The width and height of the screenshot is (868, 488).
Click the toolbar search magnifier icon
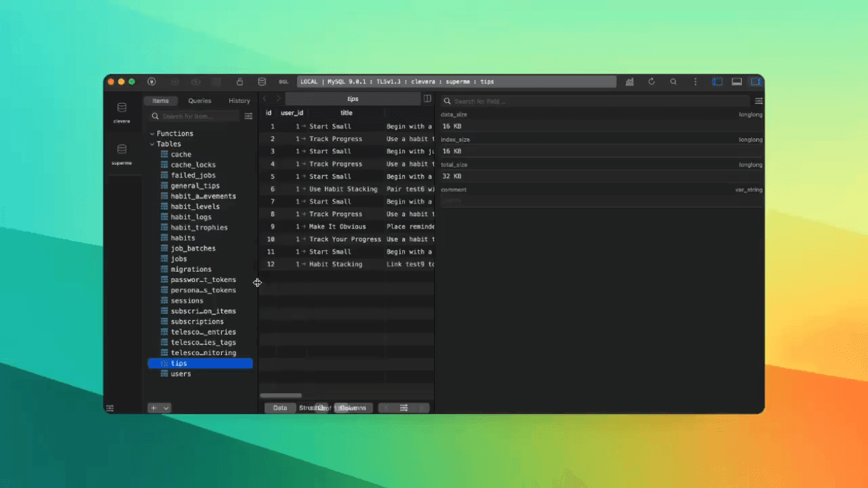[673, 81]
